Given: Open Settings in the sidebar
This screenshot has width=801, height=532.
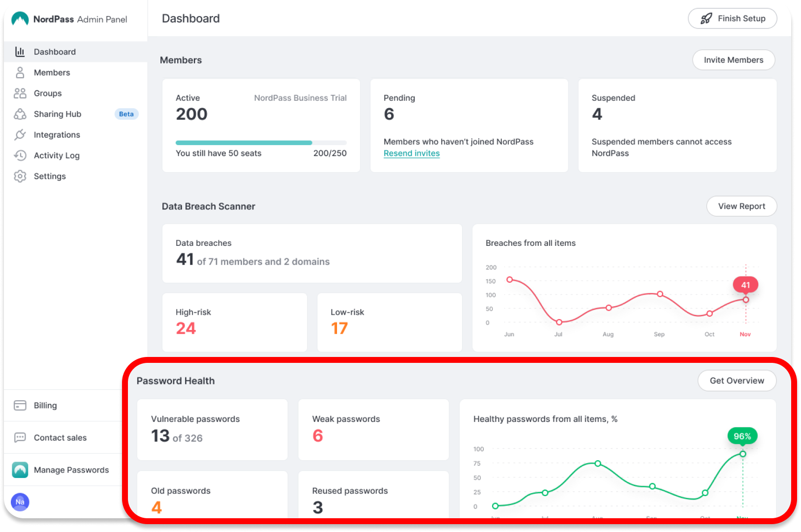Looking at the screenshot, I should click(75, 176).
